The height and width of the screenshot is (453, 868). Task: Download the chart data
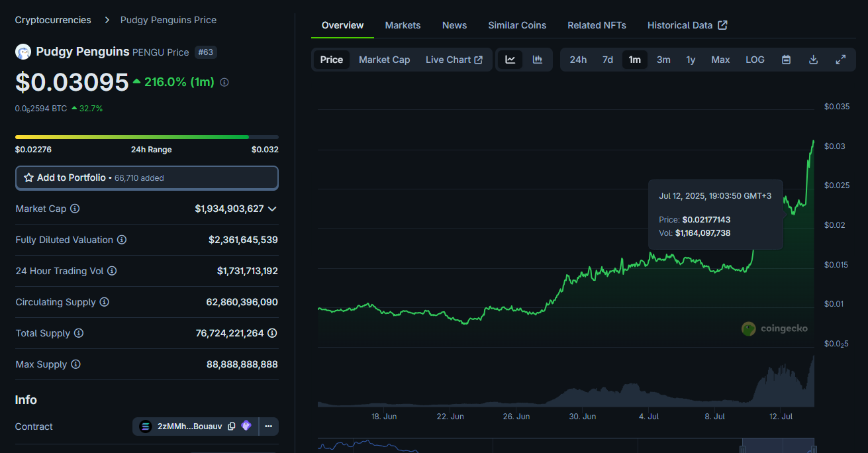coord(813,60)
